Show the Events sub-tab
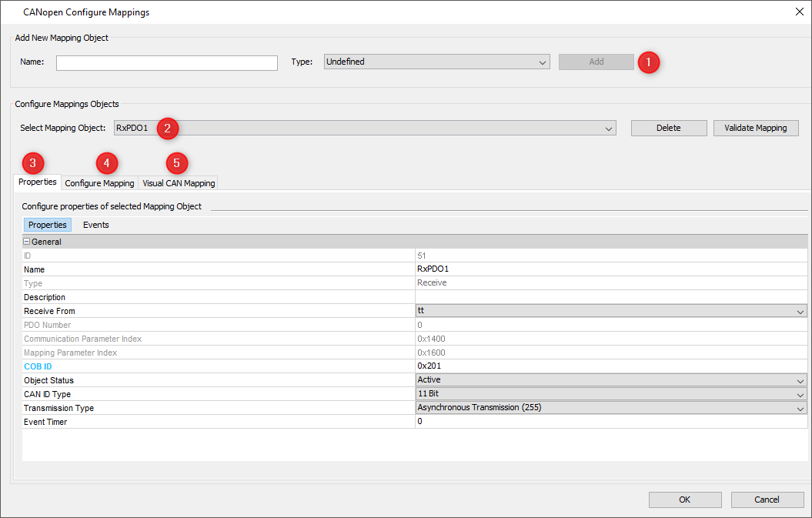812x518 pixels. point(96,225)
